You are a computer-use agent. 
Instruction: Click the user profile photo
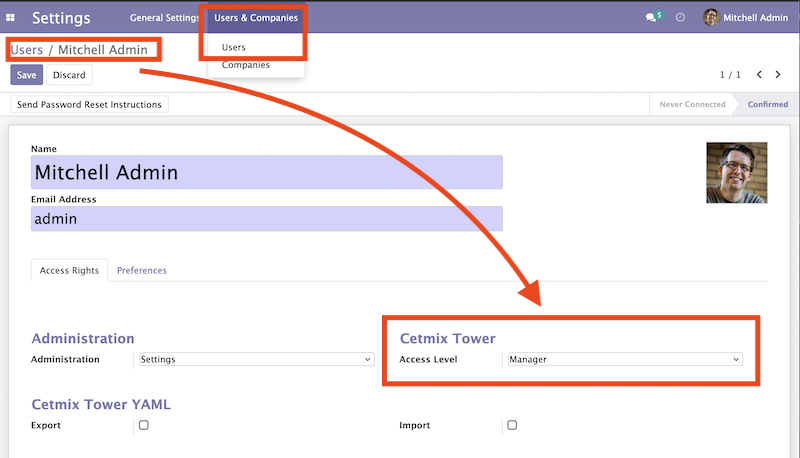pos(736,172)
